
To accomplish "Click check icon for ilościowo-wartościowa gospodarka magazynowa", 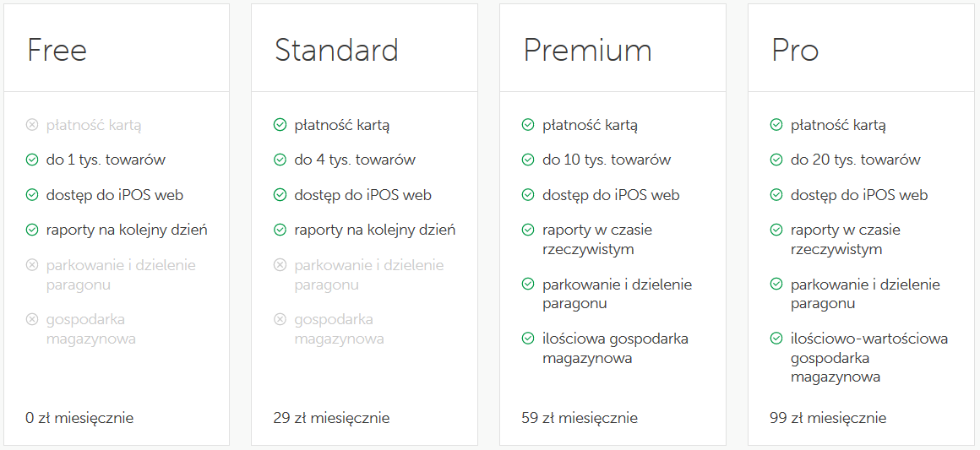I will (776, 339).
